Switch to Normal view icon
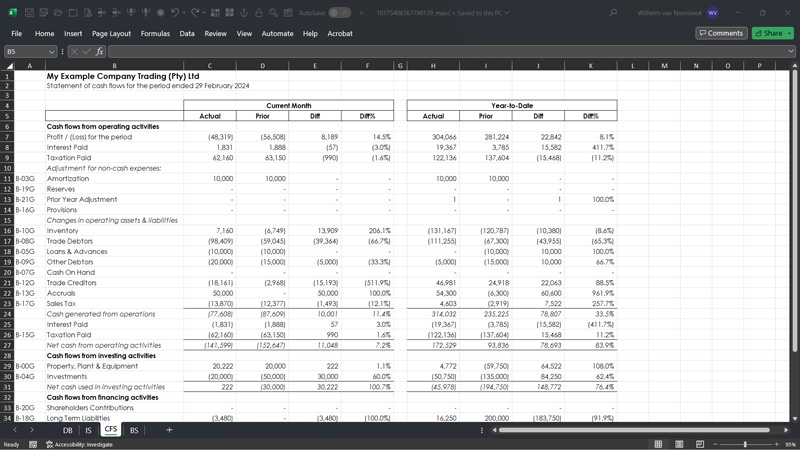 (x=658, y=444)
